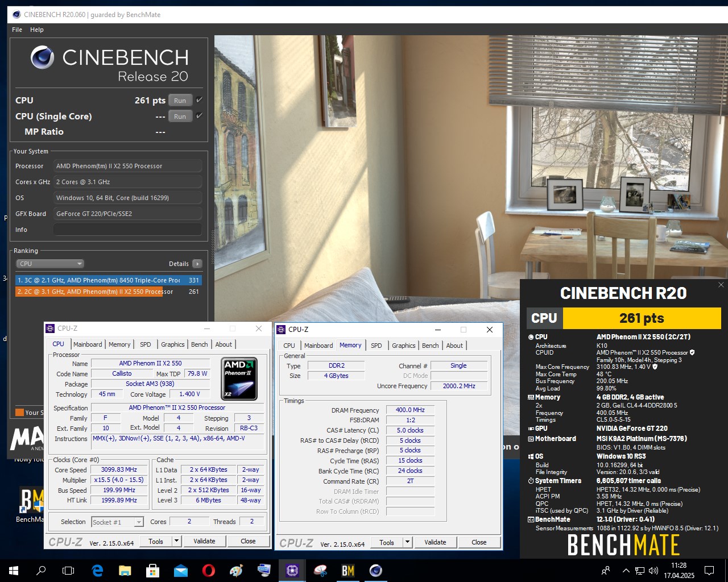Open Cinebench Help menu
The image size is (728, 582).
tap(37, 30)
